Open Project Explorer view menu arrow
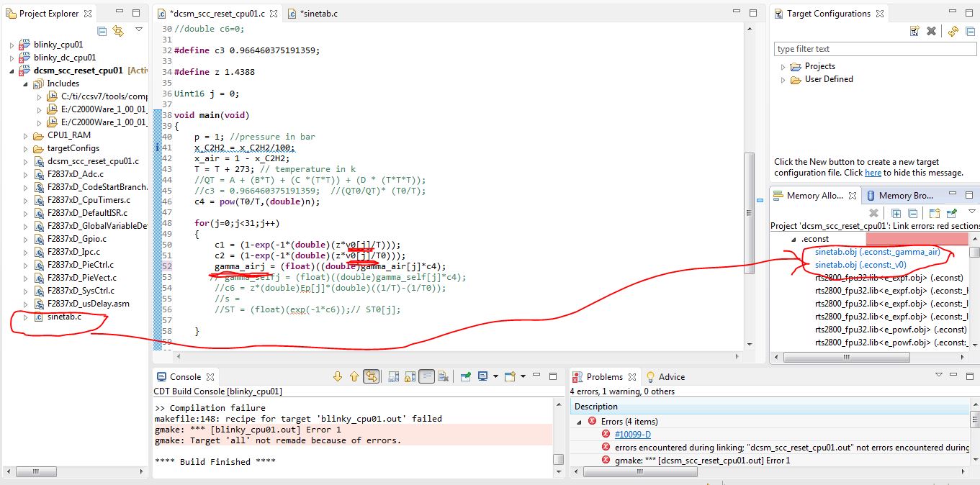This screenshot has height=485, width=980. (139, 30)
